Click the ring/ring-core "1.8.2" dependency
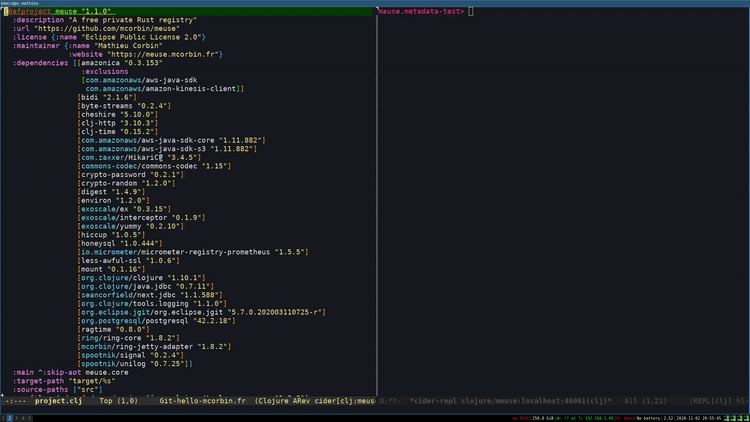750x422 pixels. (x=128, y=339)
